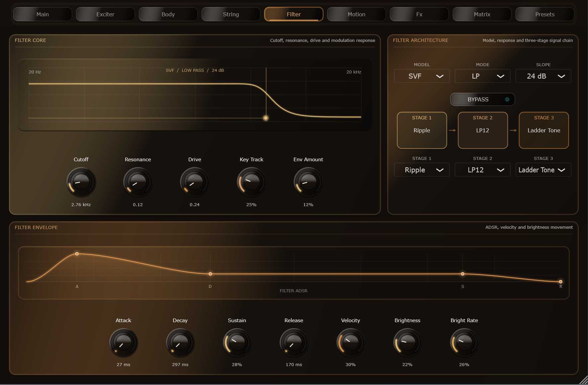Expand the Stage 2 LP12 dropdown

coord(482,170)
